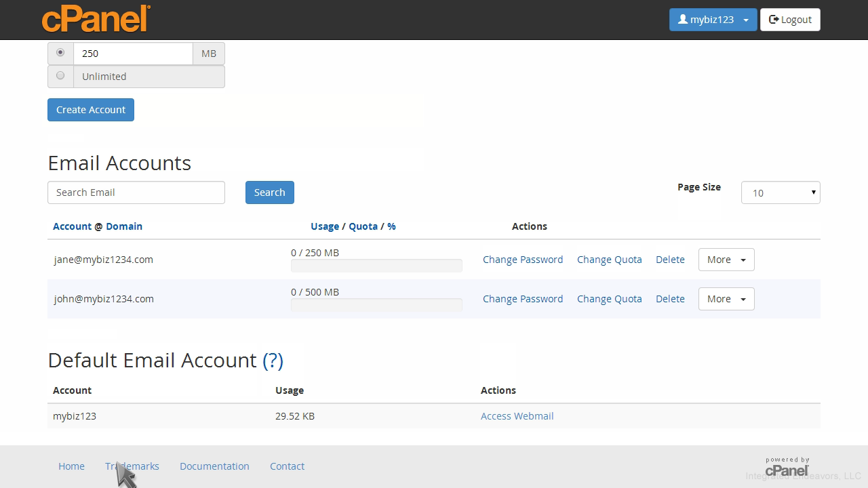Click the powered by cPanel footer logo
Viewport: 868px width, 488px height.
[787, 466]
